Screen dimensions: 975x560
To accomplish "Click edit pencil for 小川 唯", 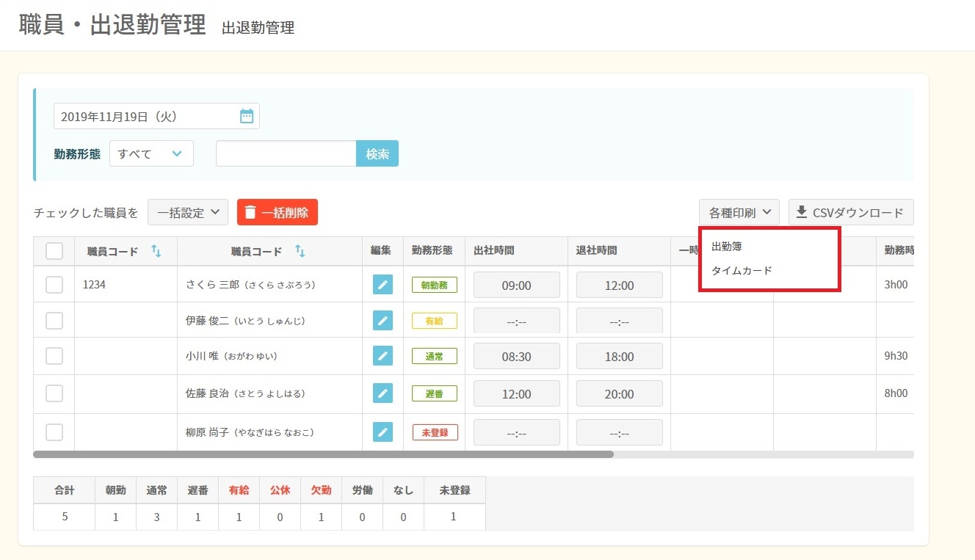I will (383, 356).
